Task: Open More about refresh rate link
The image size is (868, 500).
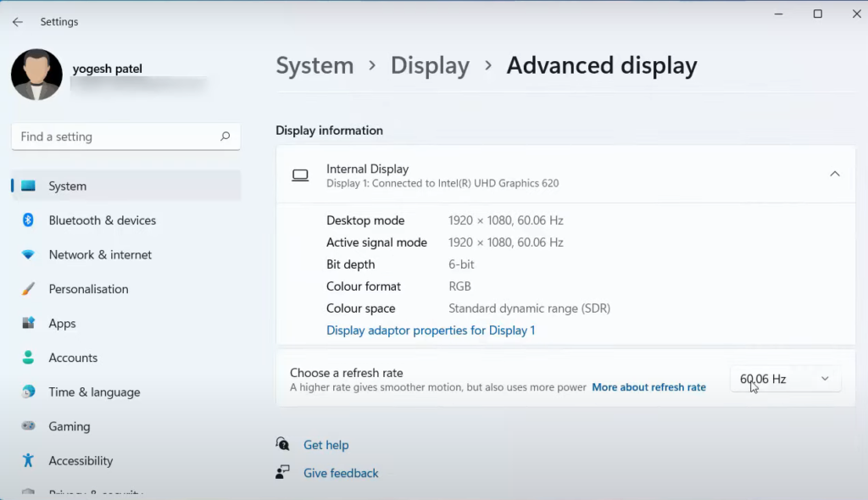Action: (648, 387)
